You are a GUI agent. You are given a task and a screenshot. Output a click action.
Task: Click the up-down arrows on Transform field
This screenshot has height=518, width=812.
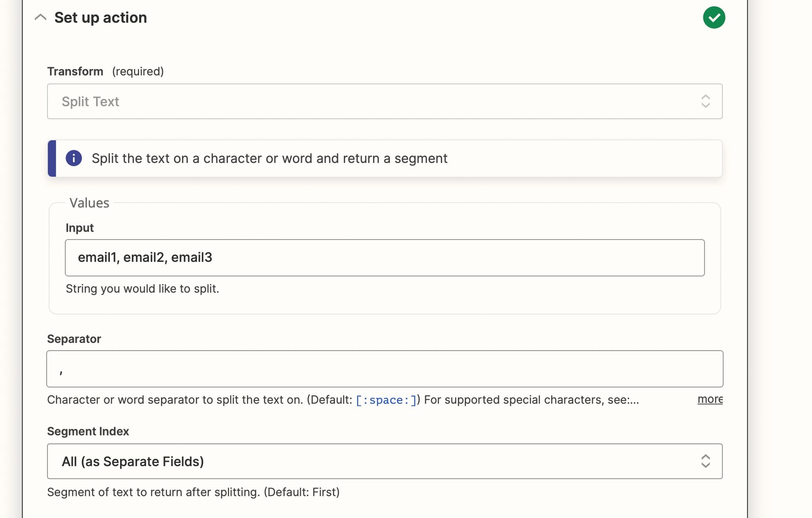[x=705, y=101]
